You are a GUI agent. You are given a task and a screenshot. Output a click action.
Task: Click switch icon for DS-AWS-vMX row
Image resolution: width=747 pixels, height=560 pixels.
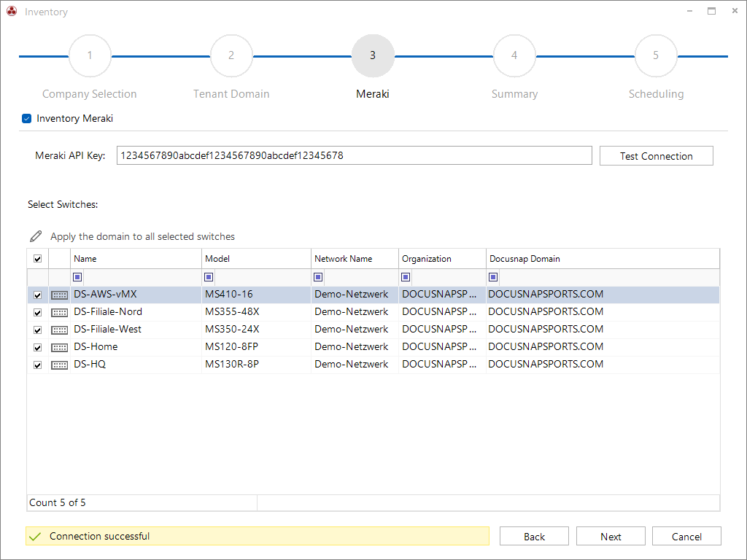60,295
